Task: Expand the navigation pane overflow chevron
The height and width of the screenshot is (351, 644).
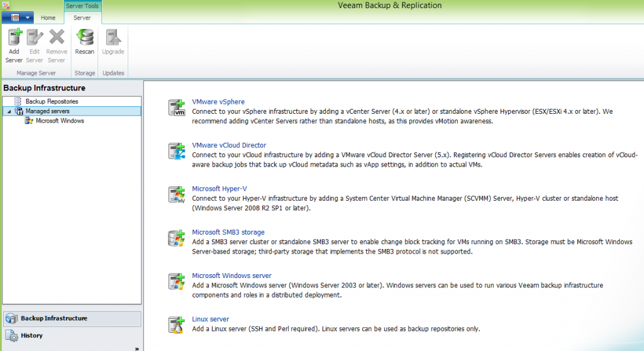Action: click(136, 348)
